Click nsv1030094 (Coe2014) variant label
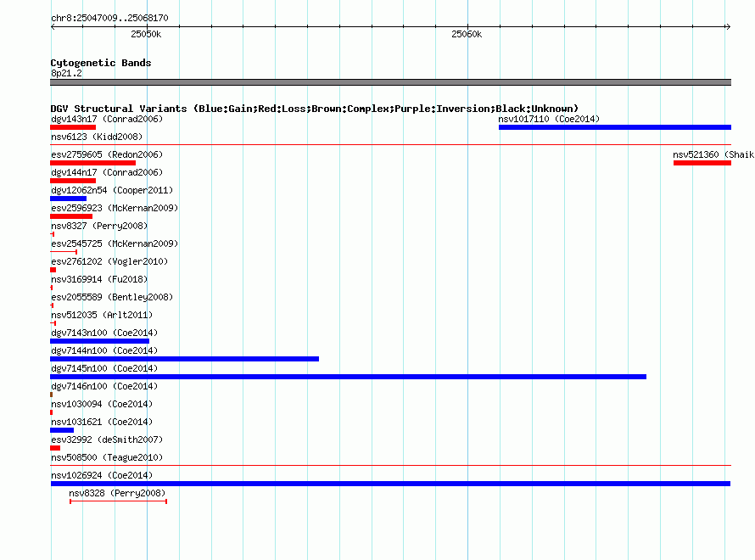The height and width of the screenshot is (560, 755). point(102,404)
